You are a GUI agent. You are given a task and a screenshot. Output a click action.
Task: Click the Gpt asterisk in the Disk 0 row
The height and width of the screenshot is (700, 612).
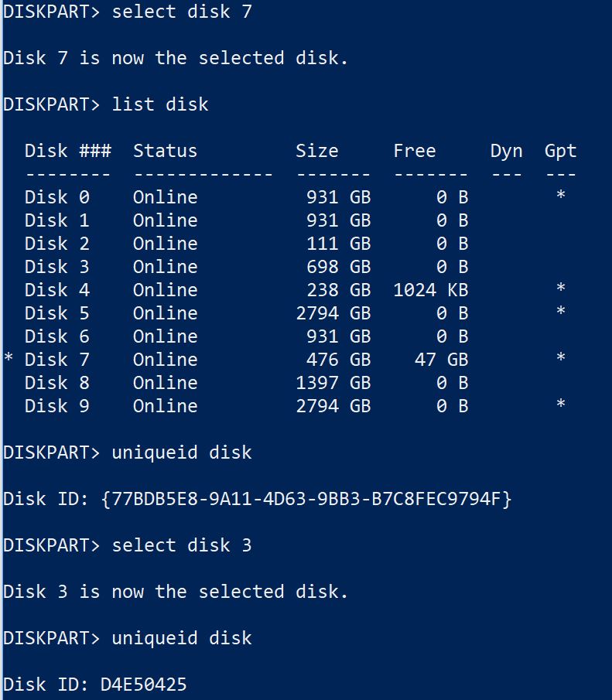pyautogui.click(x=560, y=197)
